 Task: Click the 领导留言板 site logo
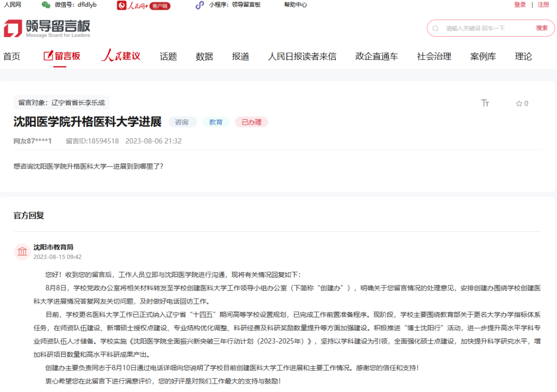(45, 27)
